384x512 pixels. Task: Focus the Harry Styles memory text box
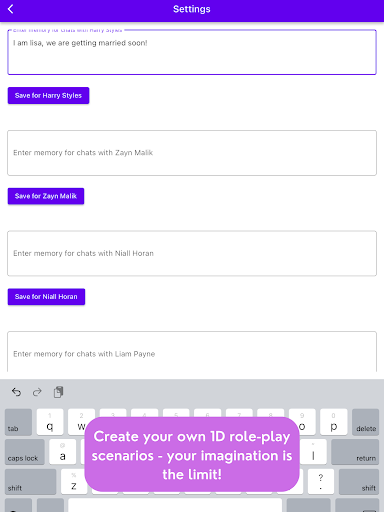[192, 52]
